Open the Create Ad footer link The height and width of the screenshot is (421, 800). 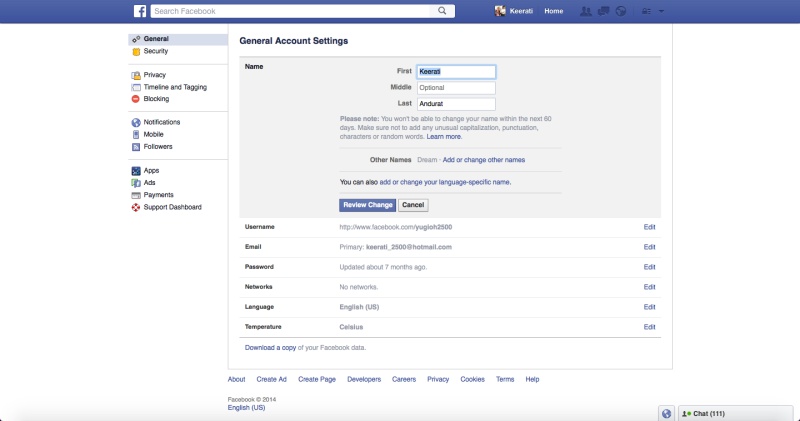pos(271,379)
